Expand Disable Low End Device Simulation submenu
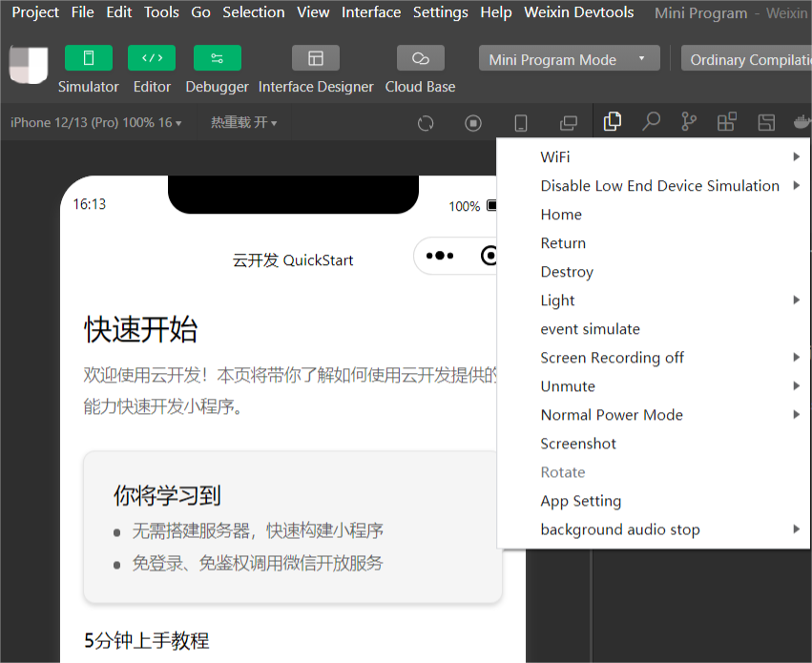 (x=654, y=186)
